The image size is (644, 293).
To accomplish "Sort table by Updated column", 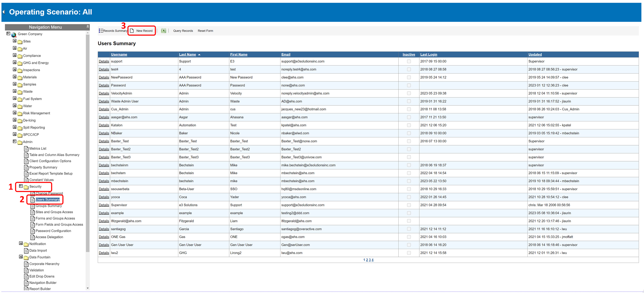I will click(535, 54).
